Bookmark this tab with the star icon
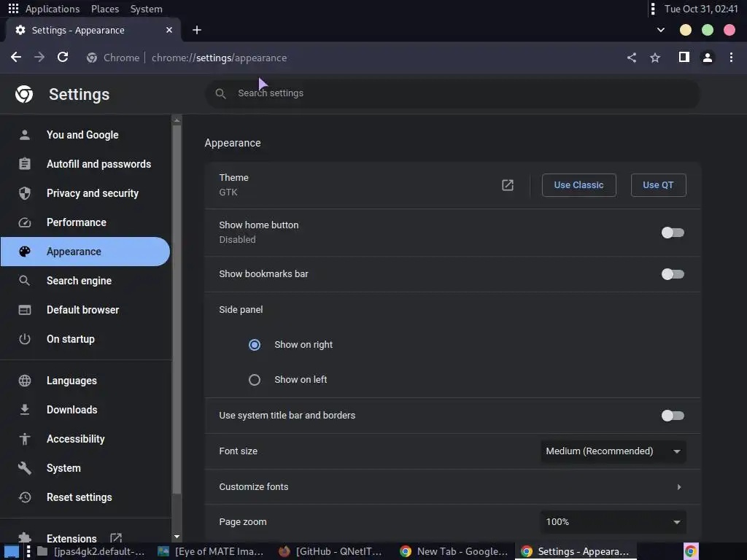The height and width of the screenshot is (560, 747). click(655, 58)
